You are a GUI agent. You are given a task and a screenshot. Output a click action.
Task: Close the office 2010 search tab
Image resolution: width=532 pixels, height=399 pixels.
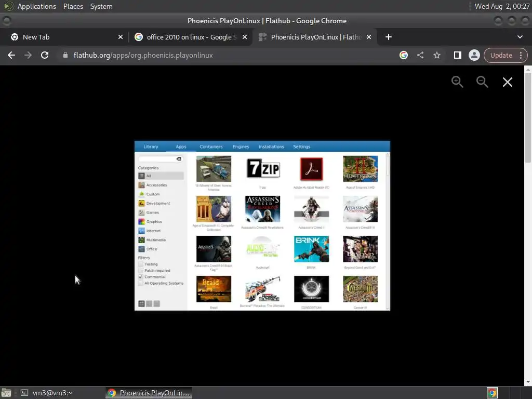[x=245, y=37]
